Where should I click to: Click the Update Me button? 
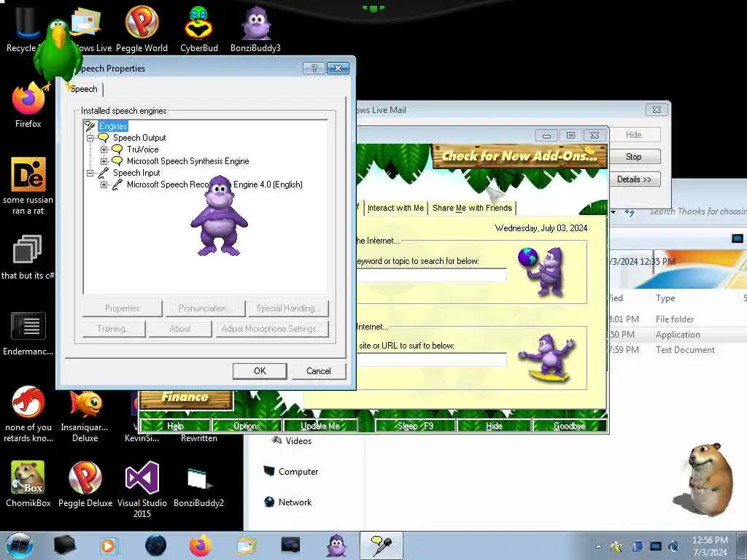point(320,426)
